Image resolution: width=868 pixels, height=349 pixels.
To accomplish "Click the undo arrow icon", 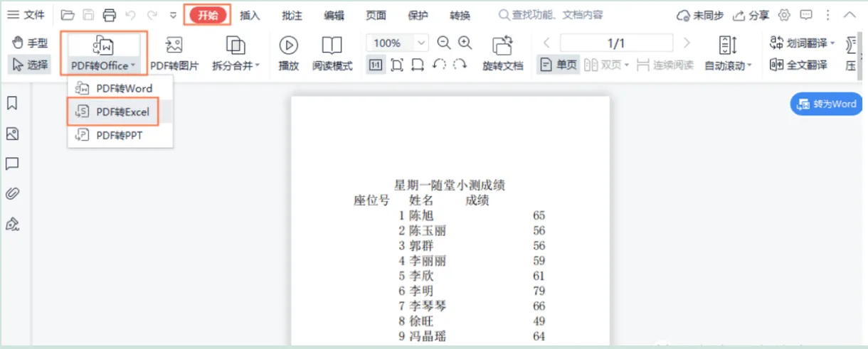I will pyautogui.click(x=130, y=15).
